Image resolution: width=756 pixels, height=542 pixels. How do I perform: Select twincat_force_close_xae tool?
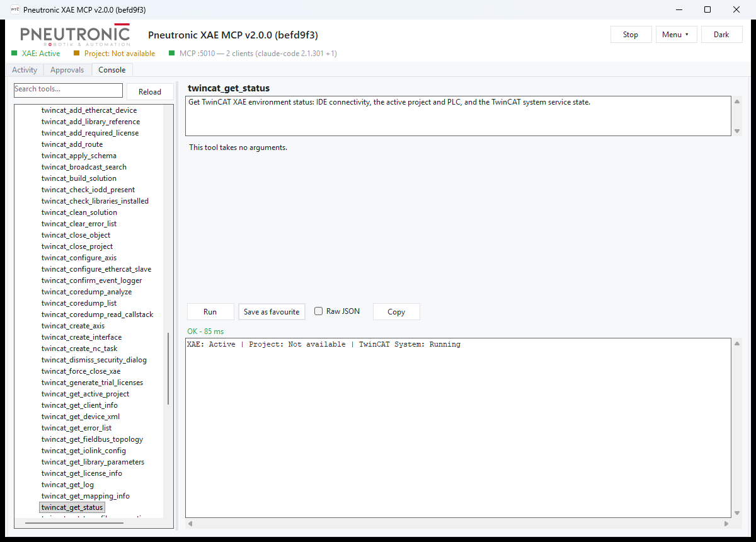point(81,371)
